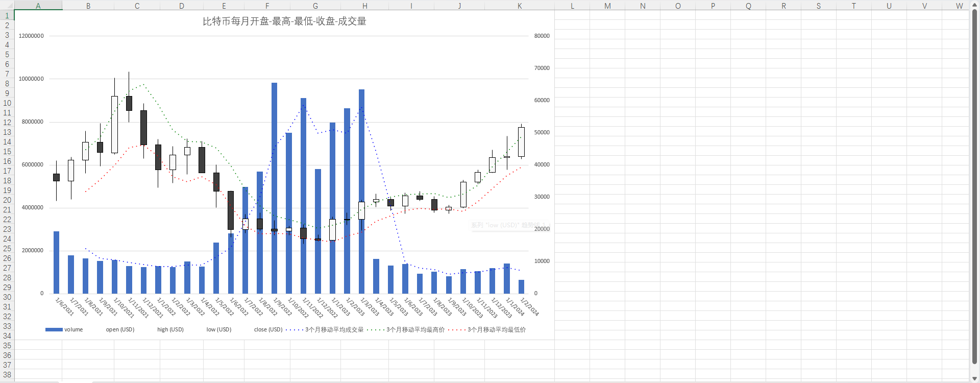
Task: Select column D header
Action: click(x=182, y=6)
